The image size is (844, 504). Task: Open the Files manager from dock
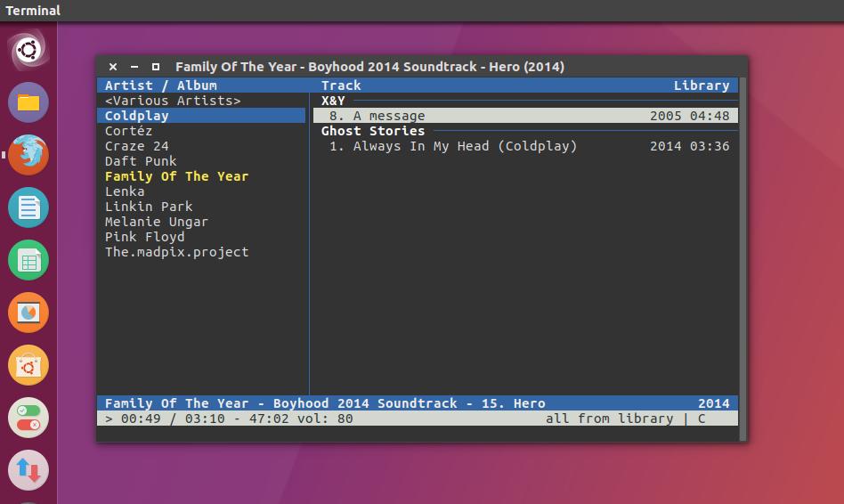pos(28,102)
